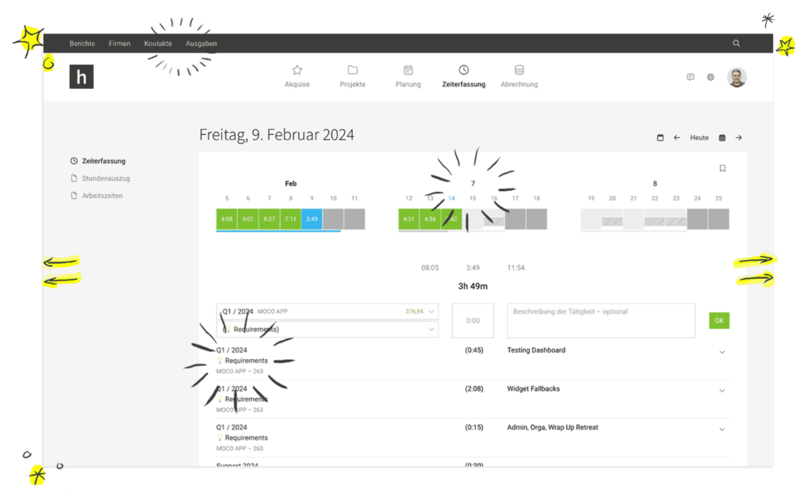Expand the Widget Fallbacks entry chevron
The image size is (812, 504).
click(722, 391)
